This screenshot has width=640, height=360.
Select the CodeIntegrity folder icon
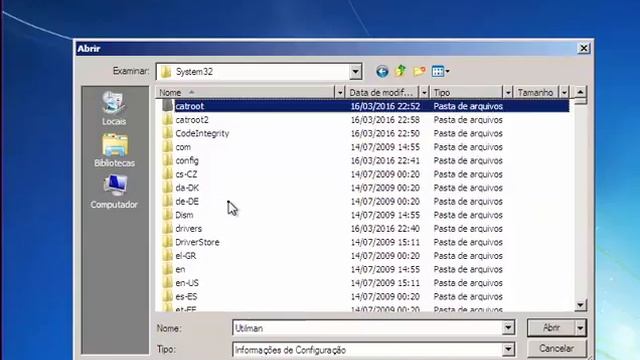[167, 133]
